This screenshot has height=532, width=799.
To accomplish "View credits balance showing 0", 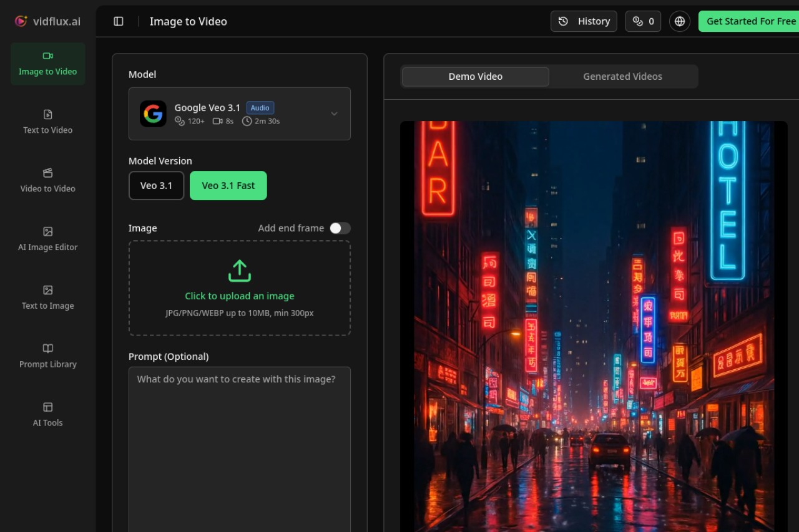I will [643, 21].
